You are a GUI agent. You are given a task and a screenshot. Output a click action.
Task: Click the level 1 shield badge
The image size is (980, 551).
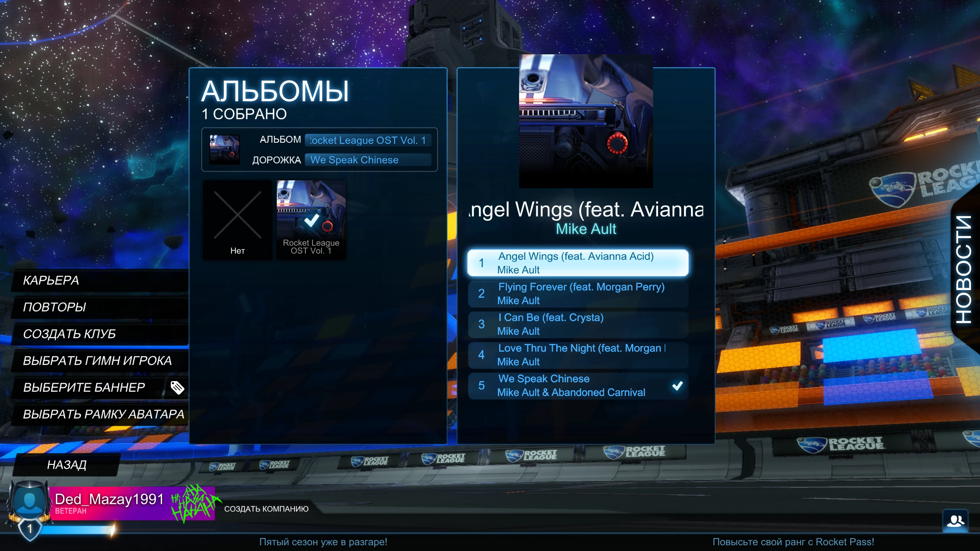click(30, 530)
